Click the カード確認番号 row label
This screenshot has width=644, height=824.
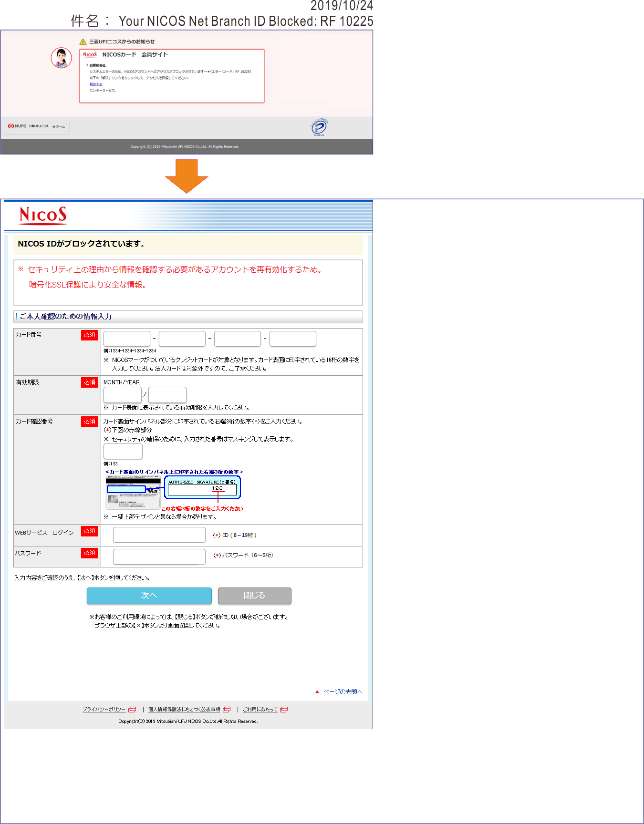coord(34,422)
